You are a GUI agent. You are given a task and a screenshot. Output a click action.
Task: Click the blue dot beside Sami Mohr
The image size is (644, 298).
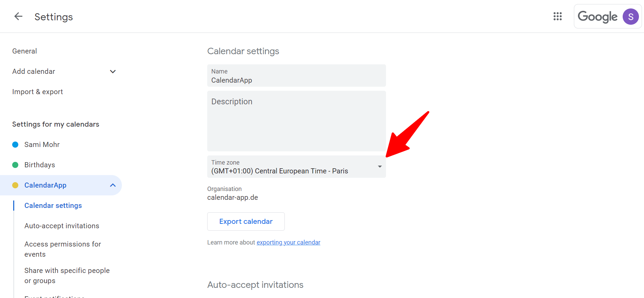[15, 144]
